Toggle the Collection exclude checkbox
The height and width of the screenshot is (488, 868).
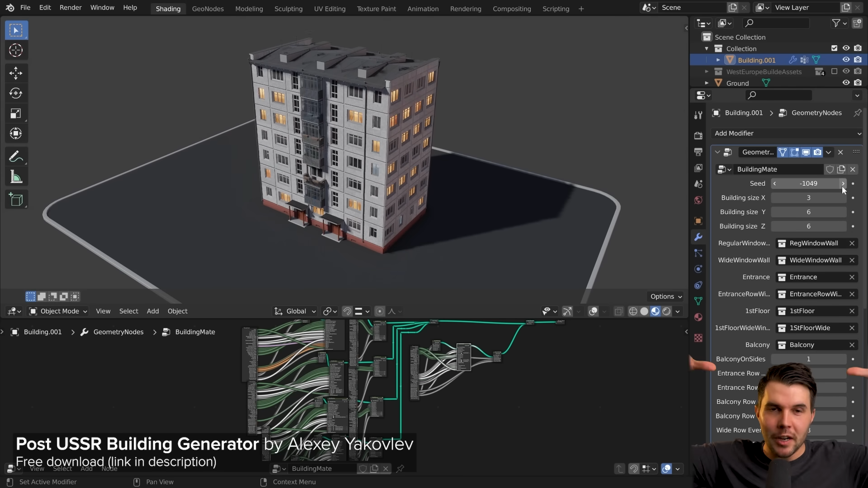click(835, 48)
